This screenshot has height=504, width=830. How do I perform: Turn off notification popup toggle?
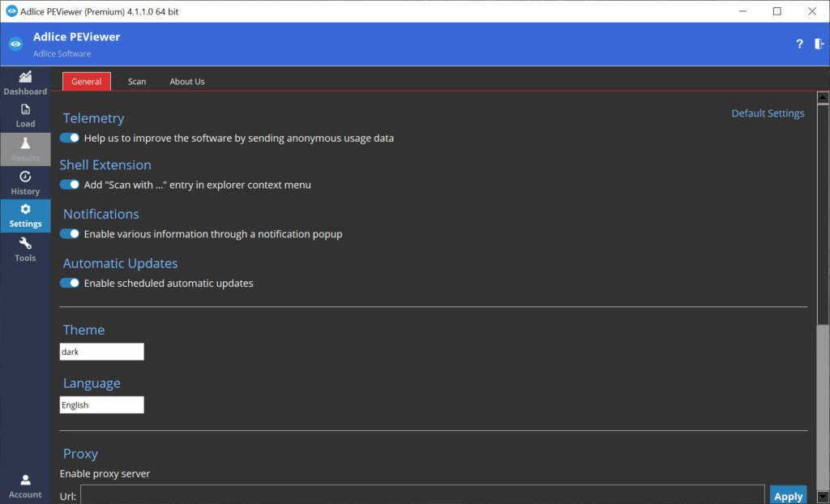(70, 234)
